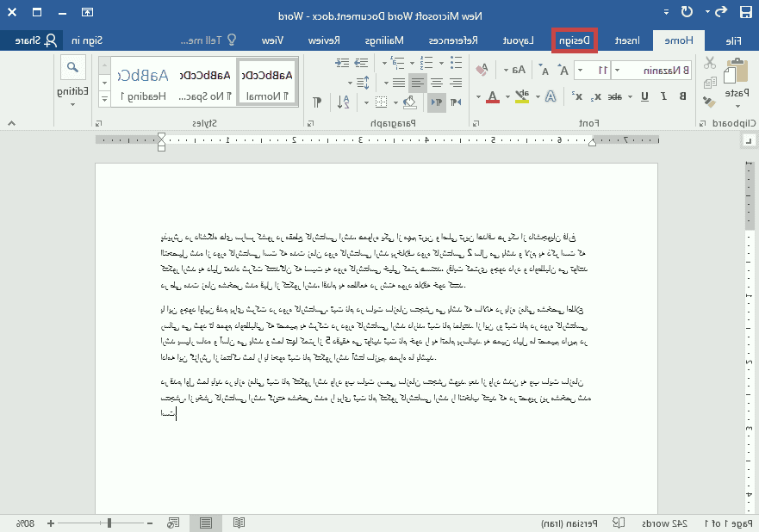Open the Design ribbon tab

[x=575, y=40]
